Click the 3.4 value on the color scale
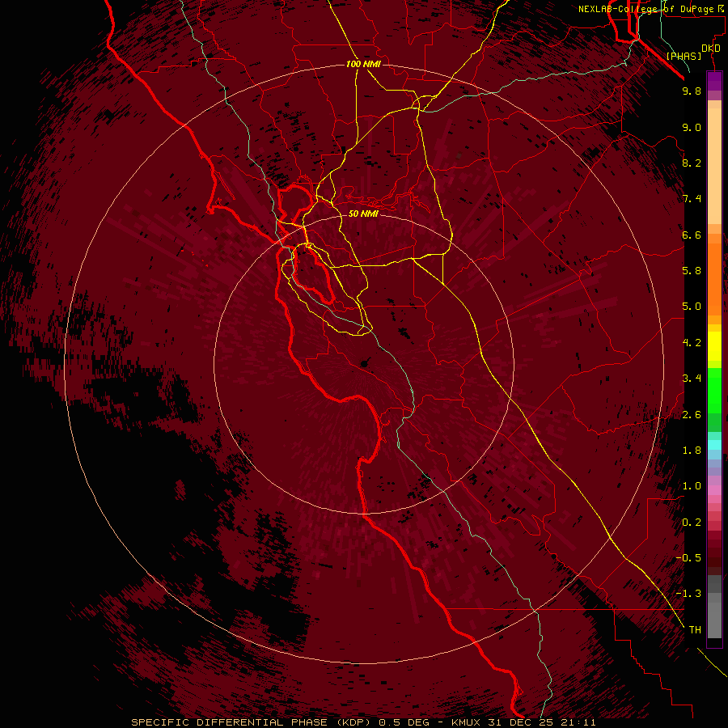The width and height of the screenshot is (728, 728). [692, 379]
